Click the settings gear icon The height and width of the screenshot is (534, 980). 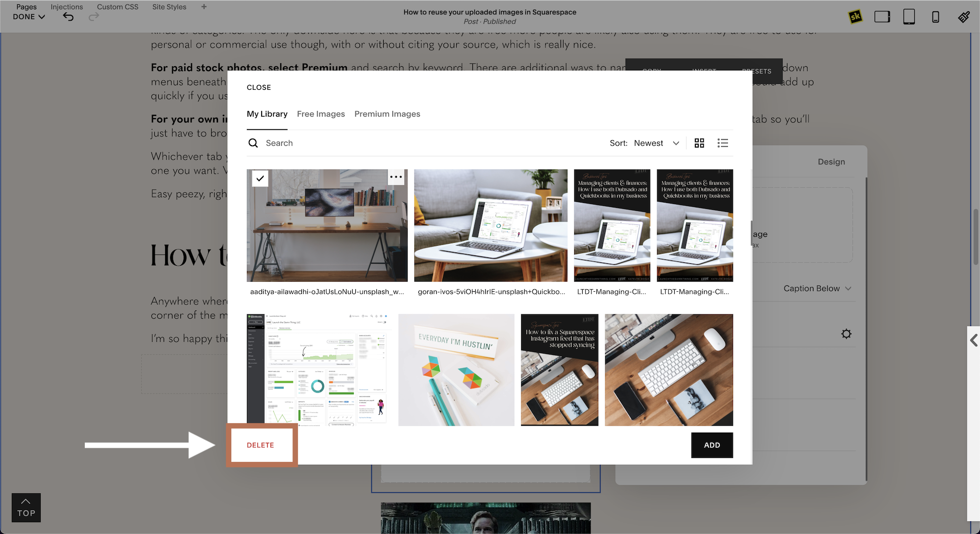(847, 334)
